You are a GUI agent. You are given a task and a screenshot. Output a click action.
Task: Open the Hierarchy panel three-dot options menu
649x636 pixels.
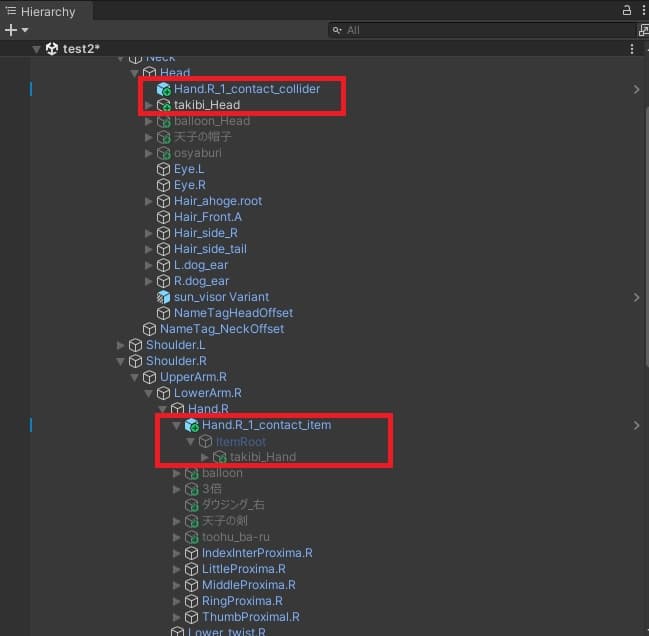click(641, 10)
